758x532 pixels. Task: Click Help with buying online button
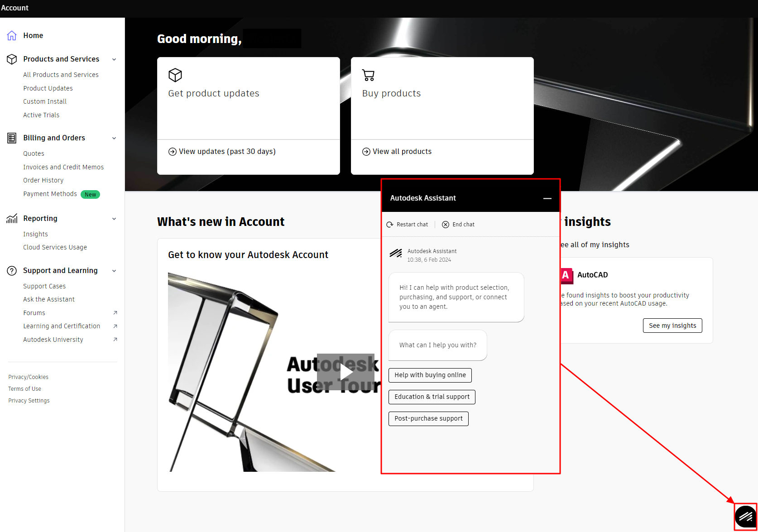pos(430,375)
